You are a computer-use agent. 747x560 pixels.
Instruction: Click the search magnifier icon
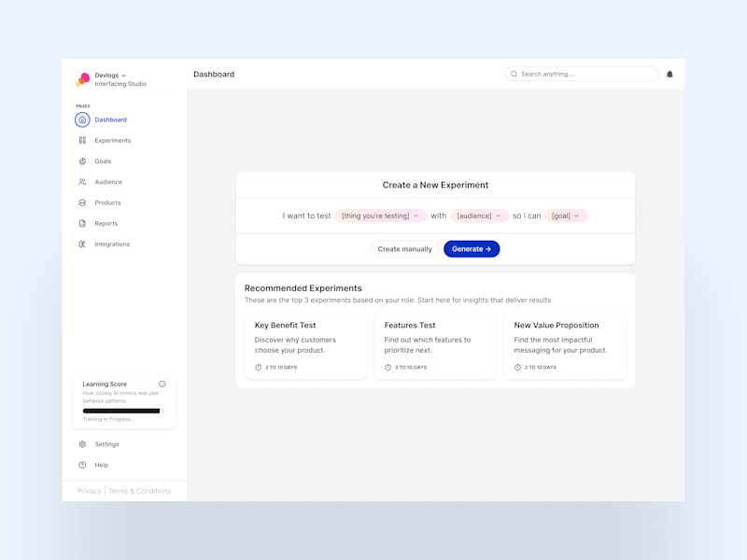pos(514,74)
